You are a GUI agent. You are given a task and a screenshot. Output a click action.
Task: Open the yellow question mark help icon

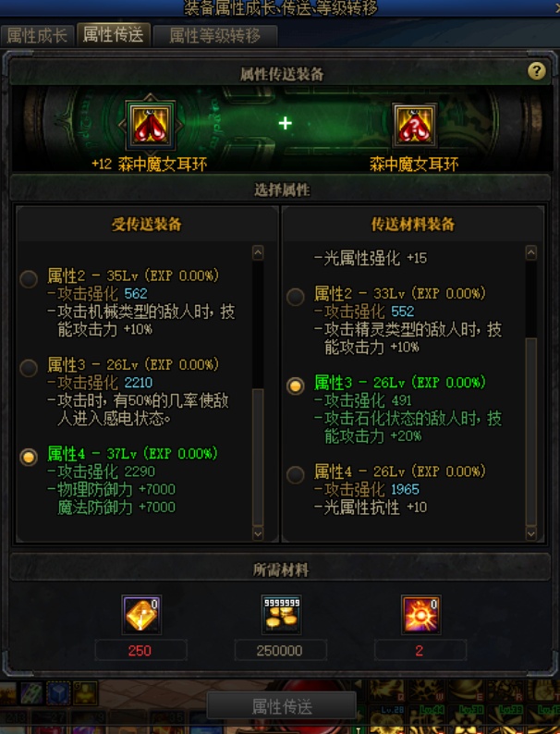coord(537,71)
